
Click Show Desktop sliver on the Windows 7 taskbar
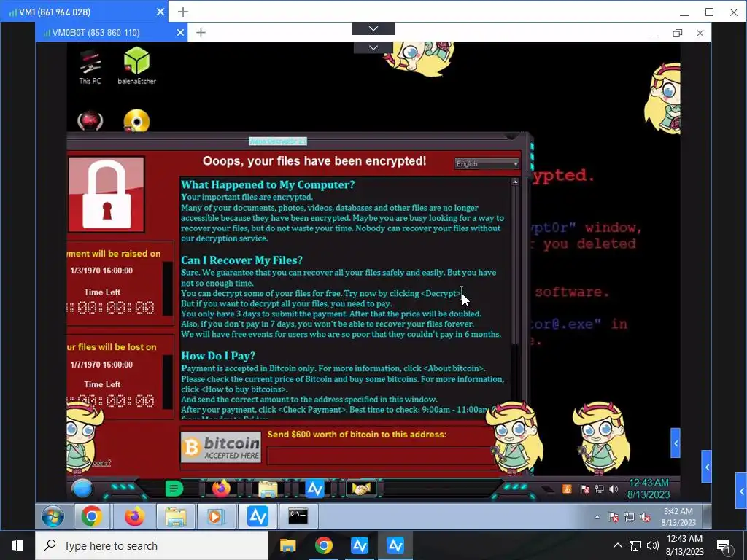(x=707, y=517)
